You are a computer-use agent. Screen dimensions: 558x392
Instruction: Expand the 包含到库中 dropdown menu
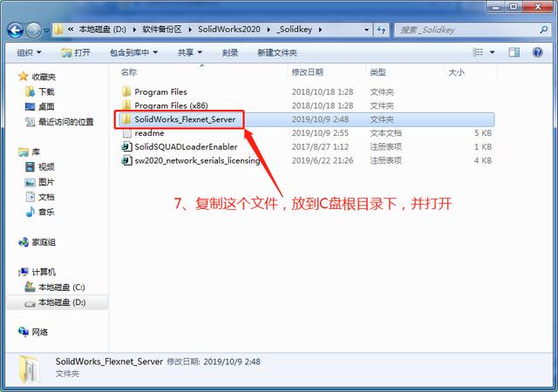(133, 52)
